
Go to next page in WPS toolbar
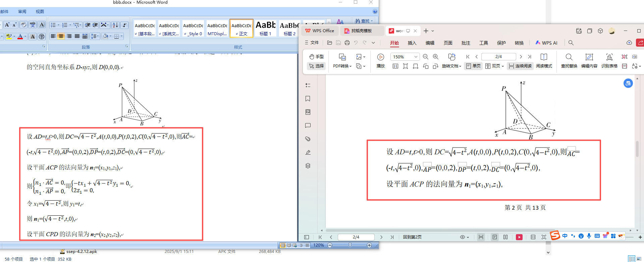[521, 57]
